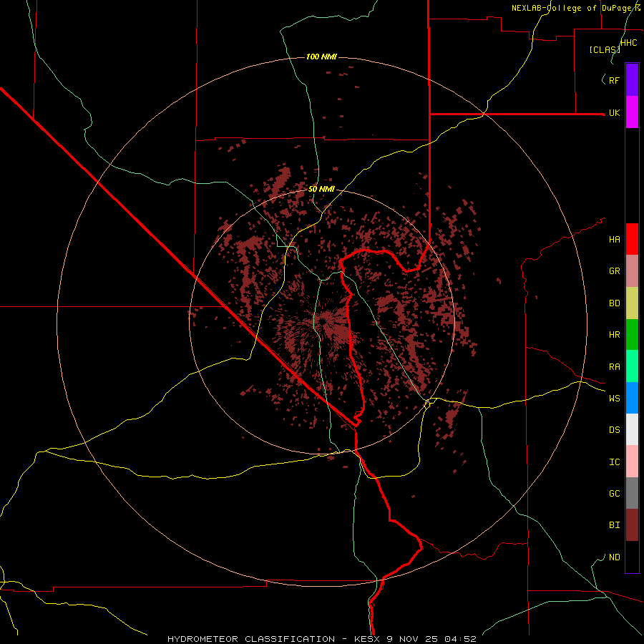Pick the dark green HR legend swatch

coord(632,334)
